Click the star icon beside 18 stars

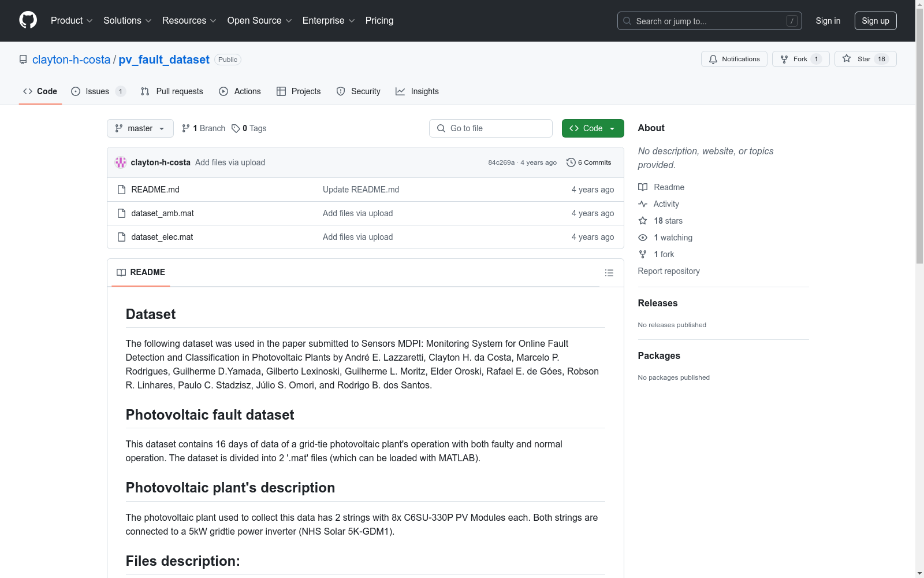coord(643,221)
